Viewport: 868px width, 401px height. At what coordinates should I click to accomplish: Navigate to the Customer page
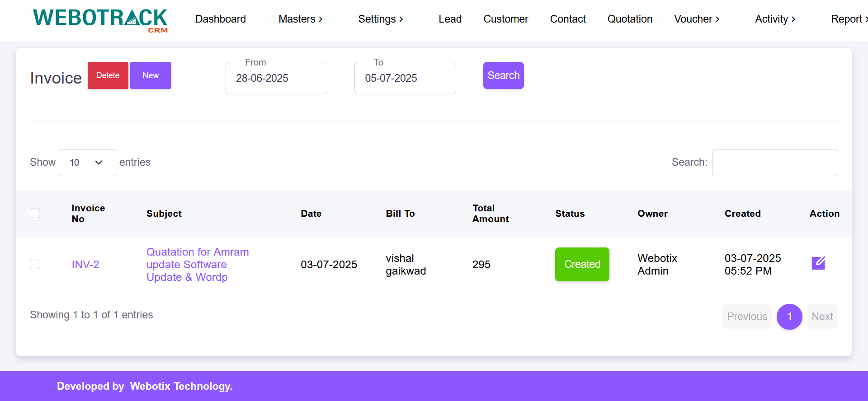[x=505, y=19]
